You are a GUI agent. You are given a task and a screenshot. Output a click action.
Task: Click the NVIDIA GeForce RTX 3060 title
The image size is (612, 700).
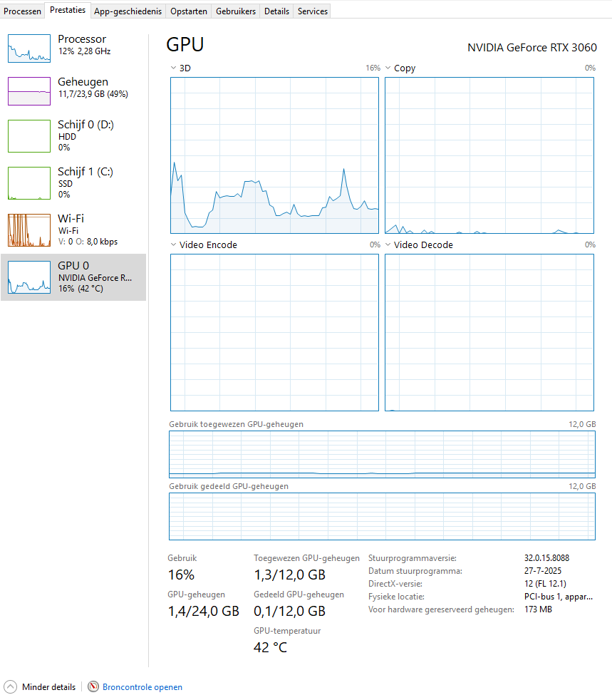(531, 47)
